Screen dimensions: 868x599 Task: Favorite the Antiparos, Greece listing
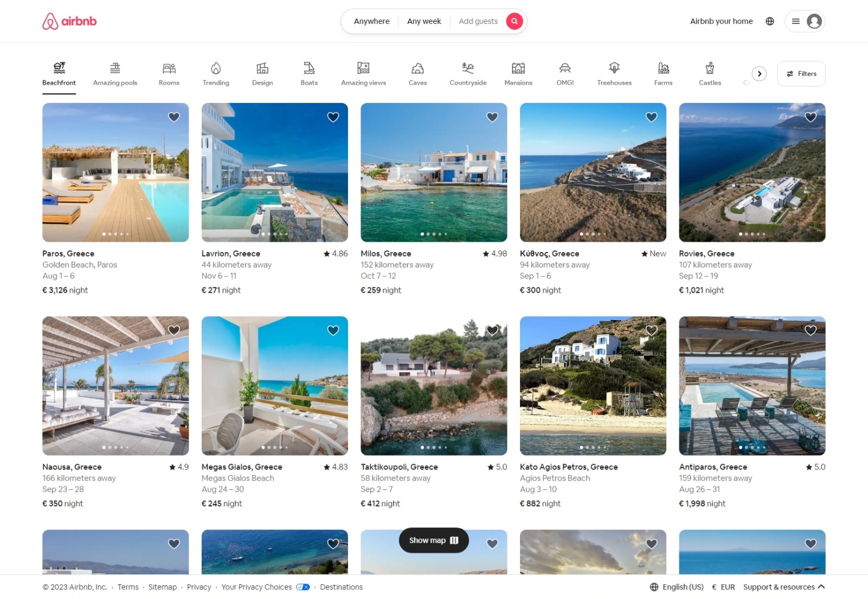(810, 330)
